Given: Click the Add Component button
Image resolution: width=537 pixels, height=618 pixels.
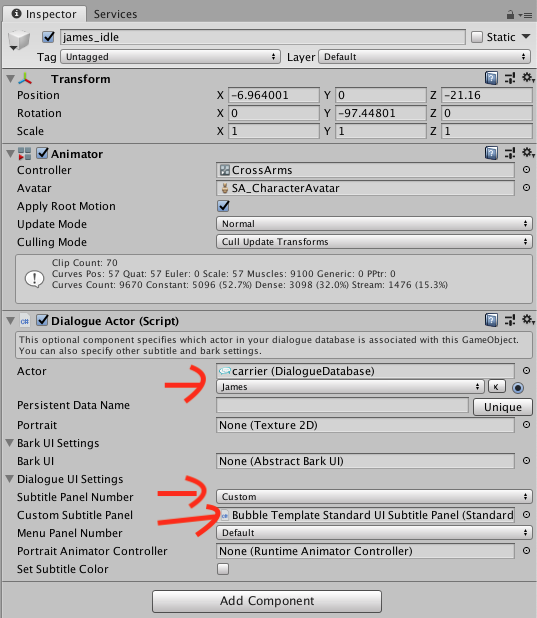Looking at the screenshot, I should point(267,601).
